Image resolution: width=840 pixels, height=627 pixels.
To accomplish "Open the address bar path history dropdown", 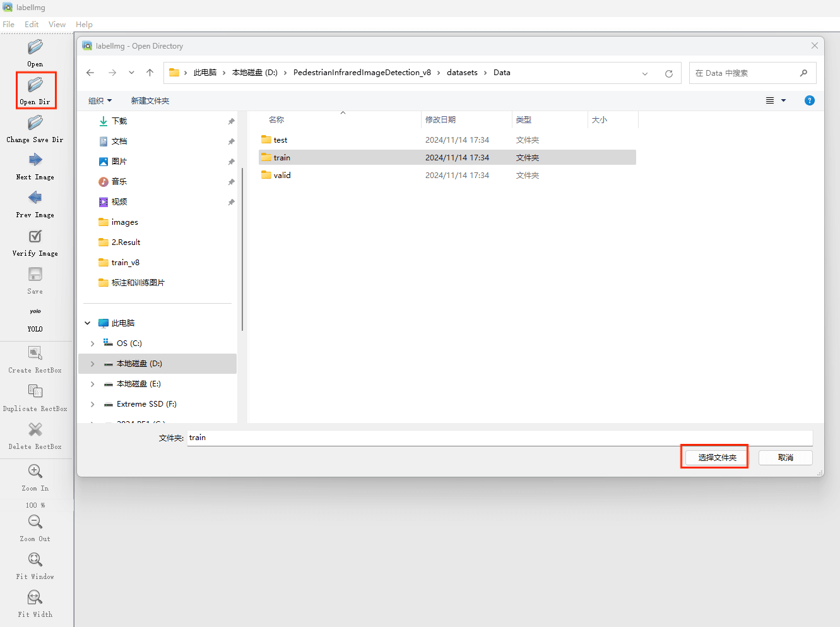I will coord(645,73).
